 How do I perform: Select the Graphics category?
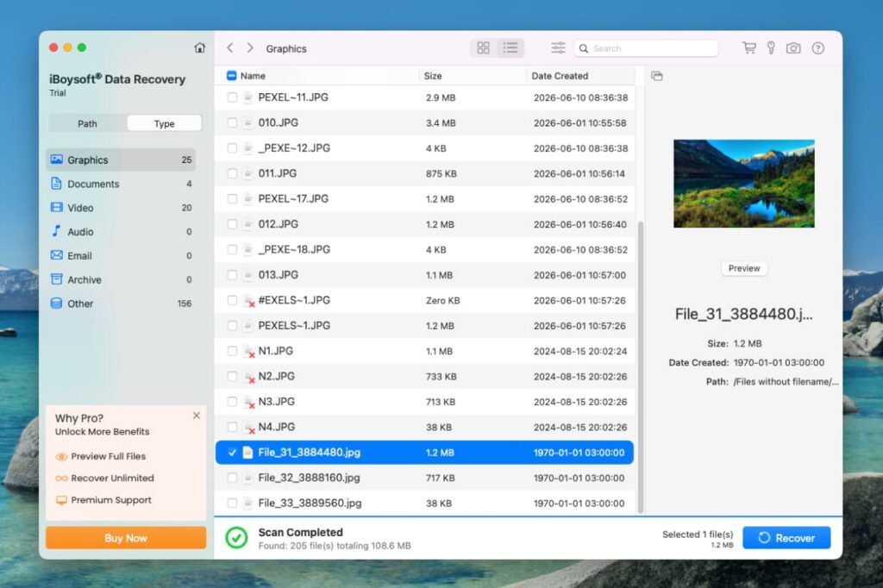click(121, 160)
